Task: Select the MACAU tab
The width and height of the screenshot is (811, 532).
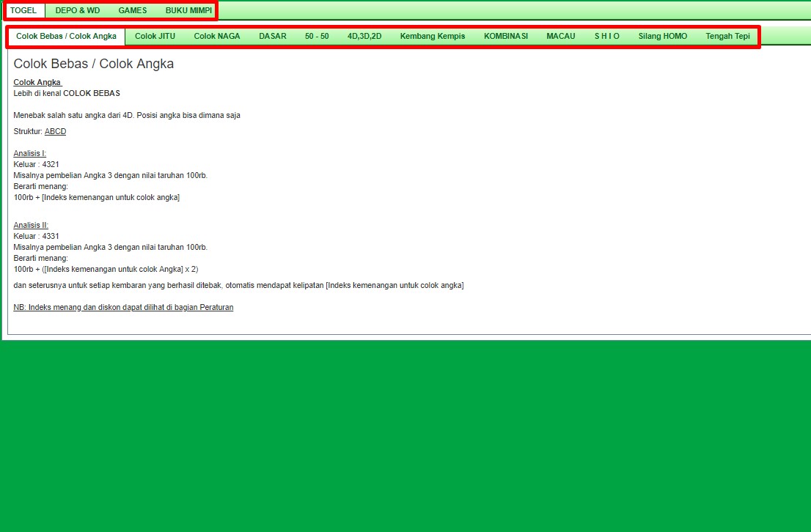Action: (561, 36)
